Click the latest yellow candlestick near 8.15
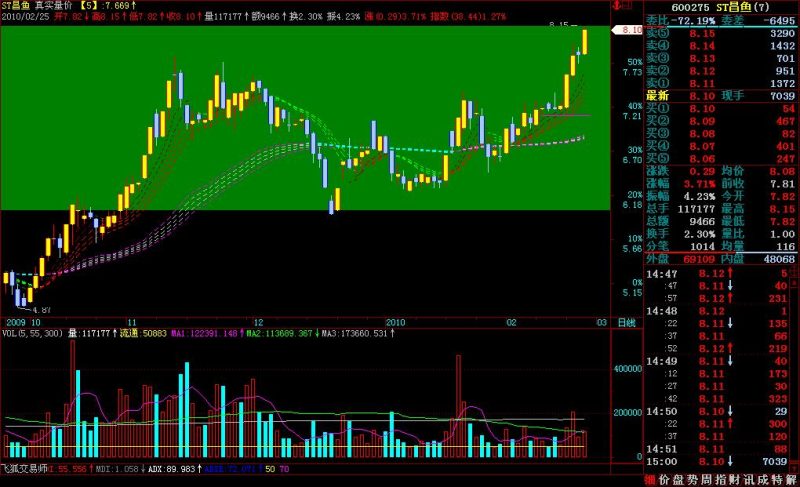 pos(584,41)
